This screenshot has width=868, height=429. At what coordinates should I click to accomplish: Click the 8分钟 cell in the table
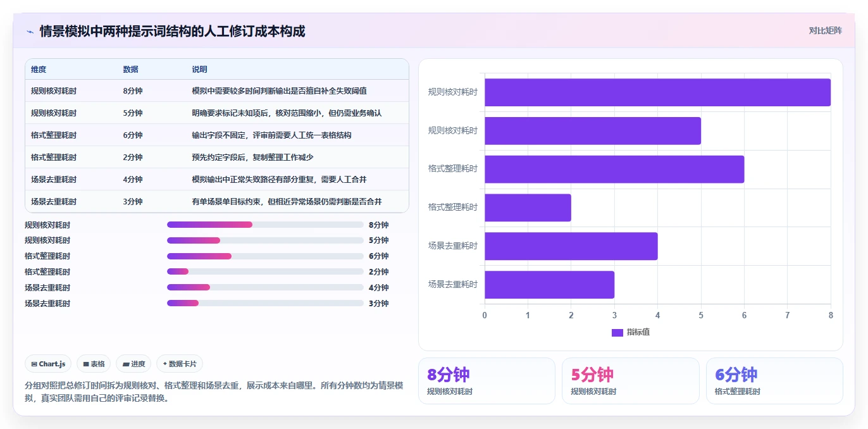tap(133, 90)
